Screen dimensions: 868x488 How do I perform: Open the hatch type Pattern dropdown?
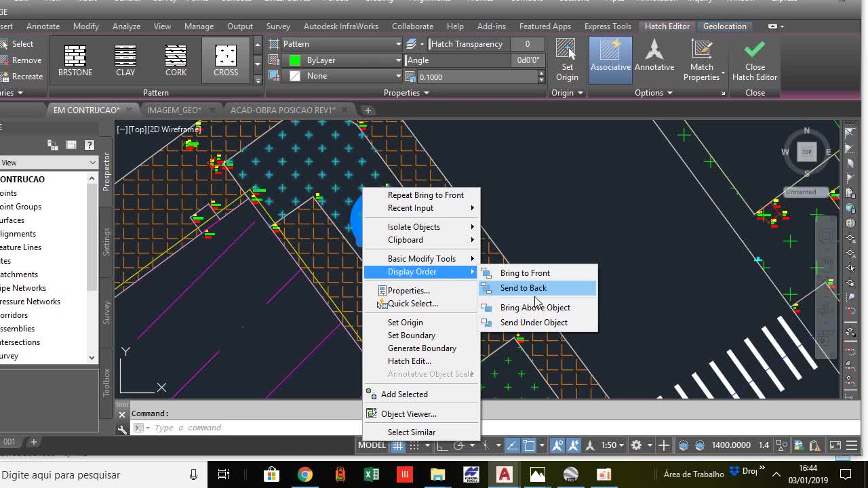tap(342, 44)
